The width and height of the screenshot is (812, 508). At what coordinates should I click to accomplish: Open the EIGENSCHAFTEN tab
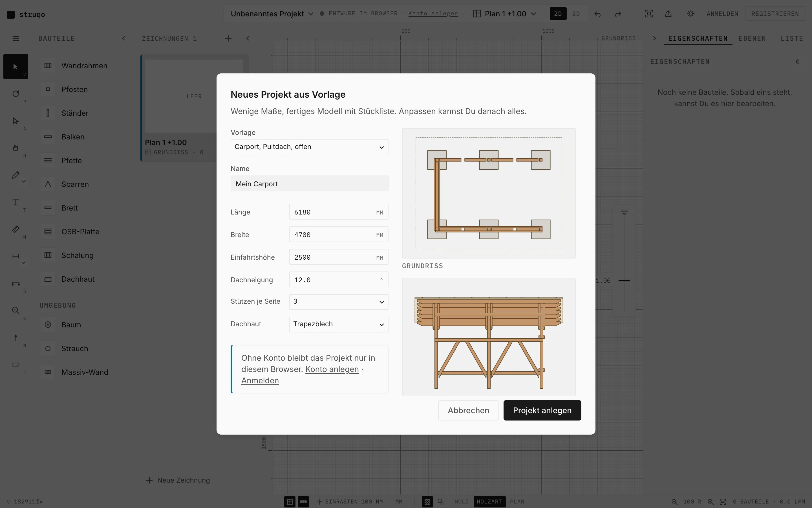tap(698, 38)
